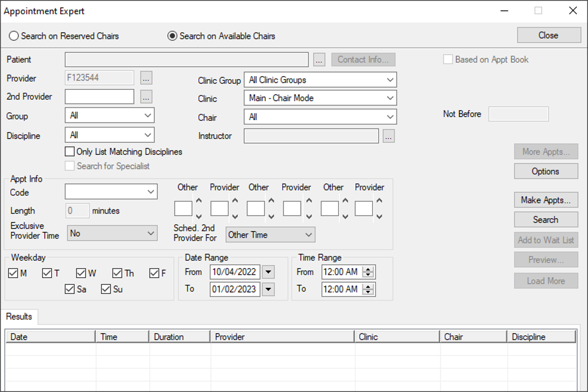Open the Provider lookup ellipsis button beside F123544
Image resolution: width=588 pixels, height=392 pixels.
[146, 78]
